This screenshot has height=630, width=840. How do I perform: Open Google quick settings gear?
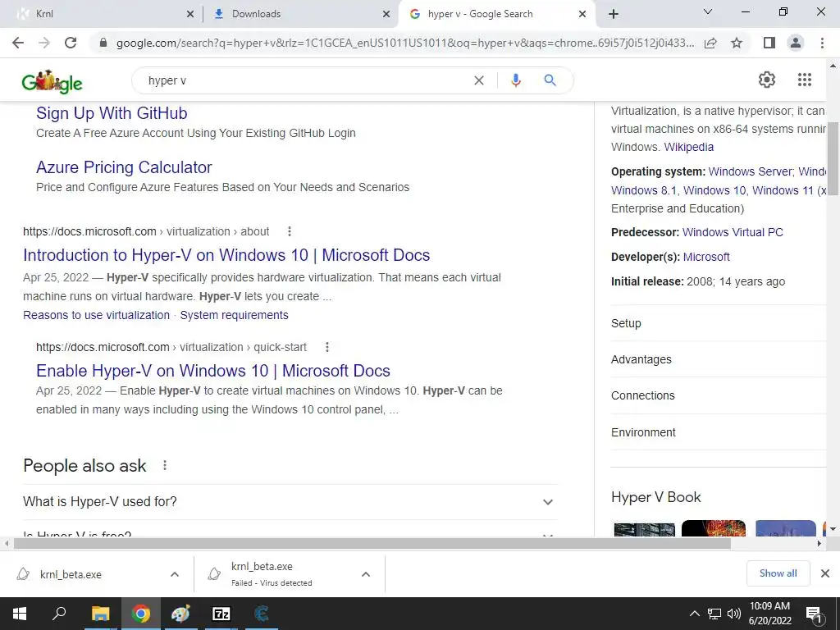[767, 80]
